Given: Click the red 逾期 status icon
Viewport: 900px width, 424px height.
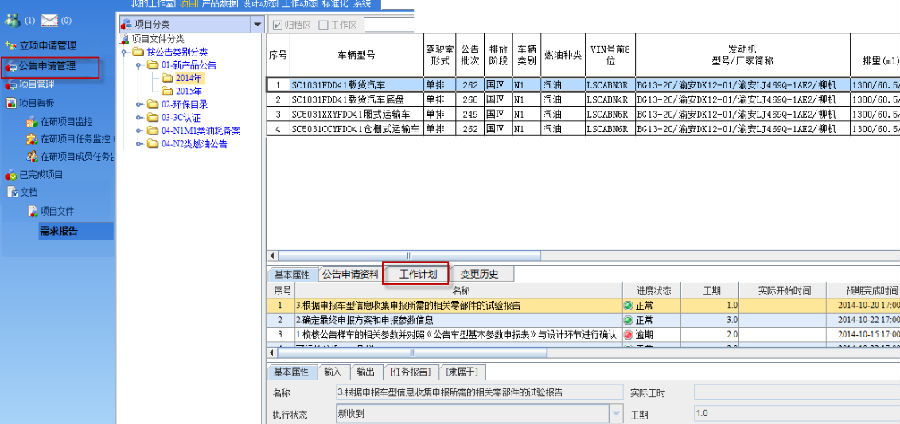Looking at the screenshot, I should 630,334.
